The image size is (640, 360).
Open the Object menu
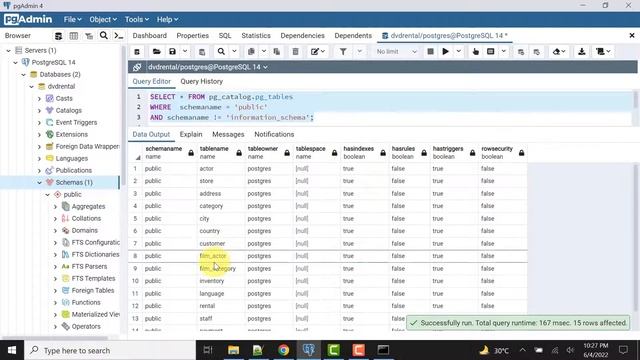(103, 19)
